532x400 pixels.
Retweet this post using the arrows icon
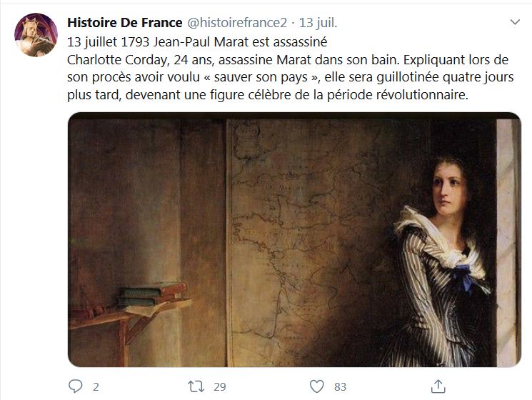coord(196,386)
